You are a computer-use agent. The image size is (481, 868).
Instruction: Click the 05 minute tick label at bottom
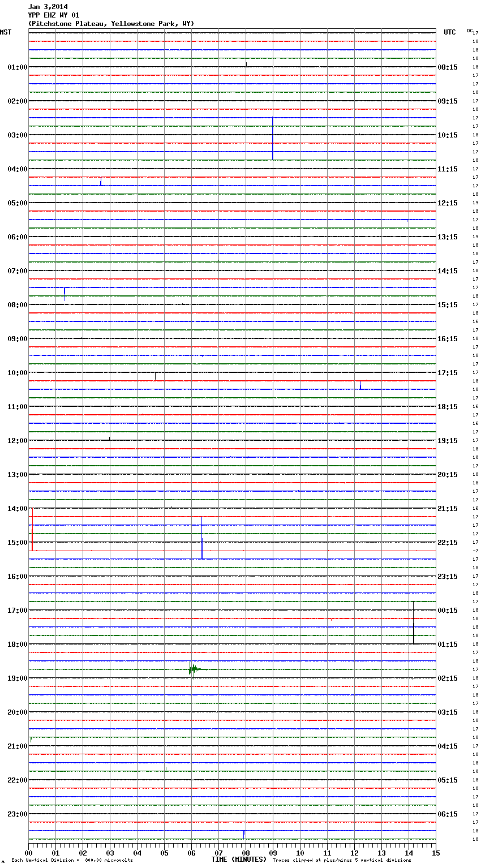pyautogui.click(x=164, y=852)
